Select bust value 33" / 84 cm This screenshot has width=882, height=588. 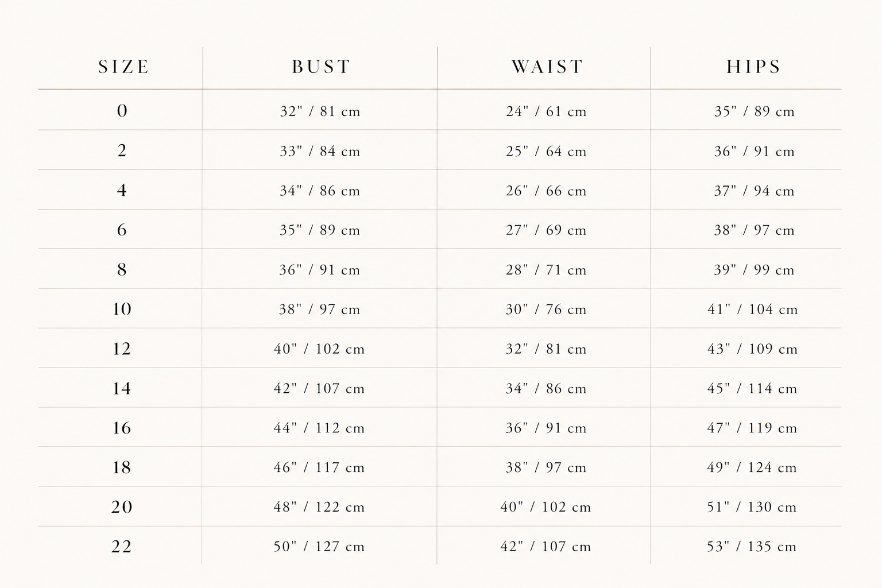[320, 152]
